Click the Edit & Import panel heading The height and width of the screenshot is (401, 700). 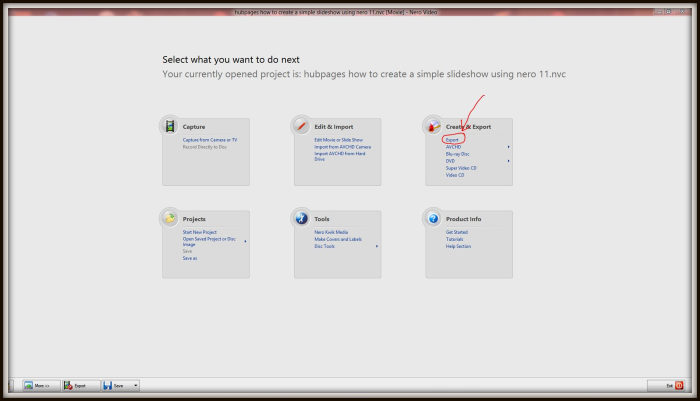click(x=333, y=127)
